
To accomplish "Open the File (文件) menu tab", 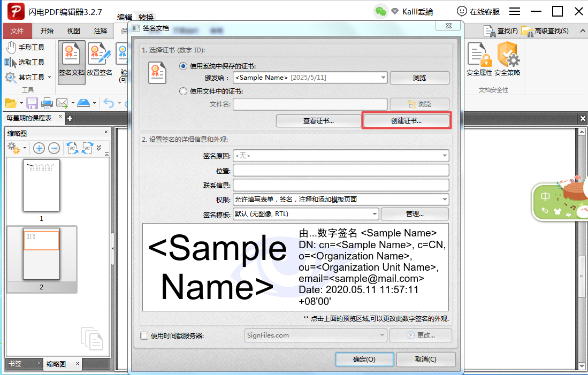I will 17,31.
